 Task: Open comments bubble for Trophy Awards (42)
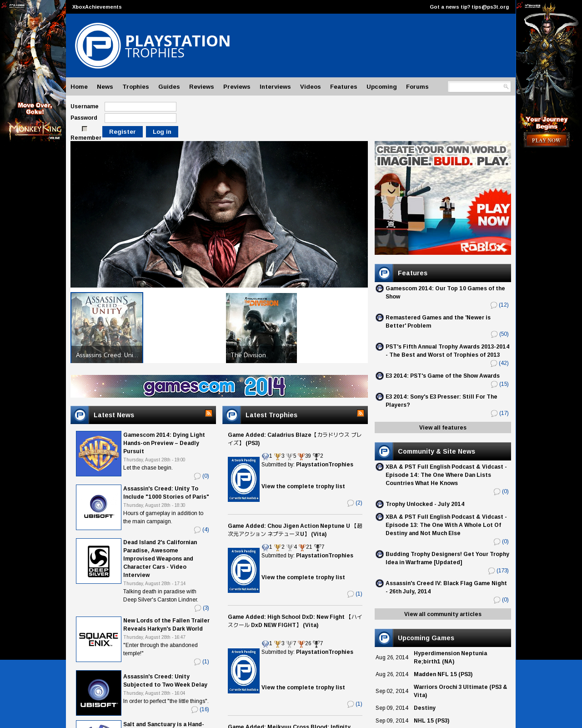coord(494,364)
